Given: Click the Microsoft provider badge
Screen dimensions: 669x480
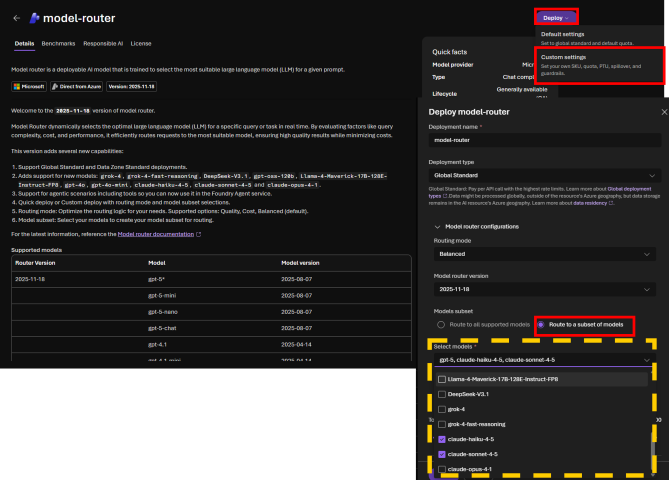Looking at the screenshot, I should pyautogui.click(x=31, y=87).
